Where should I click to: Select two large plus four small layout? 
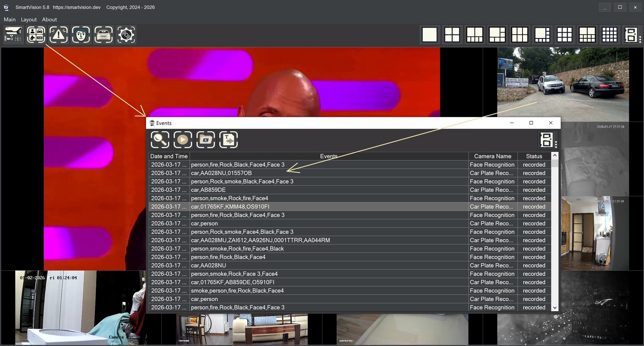coord(475,35)
